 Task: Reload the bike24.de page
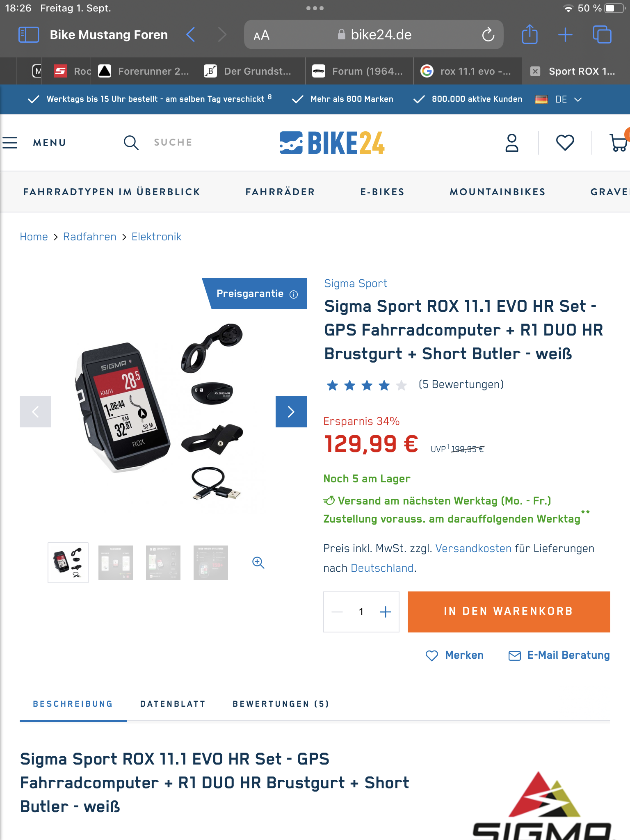488,35
